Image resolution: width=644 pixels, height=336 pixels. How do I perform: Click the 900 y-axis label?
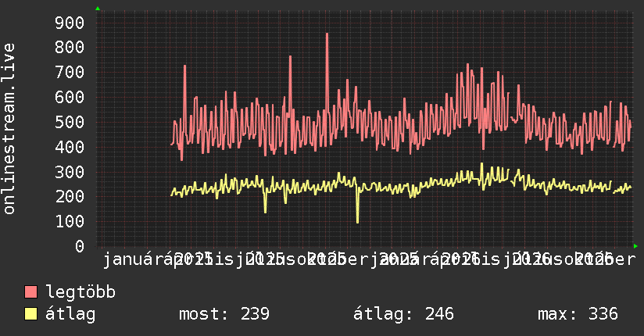pyautogui.click(x=70, y=23)
